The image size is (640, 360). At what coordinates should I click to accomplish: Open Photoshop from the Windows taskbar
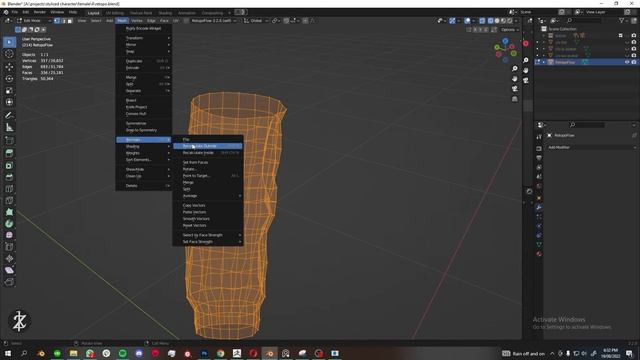coord(204,353)
